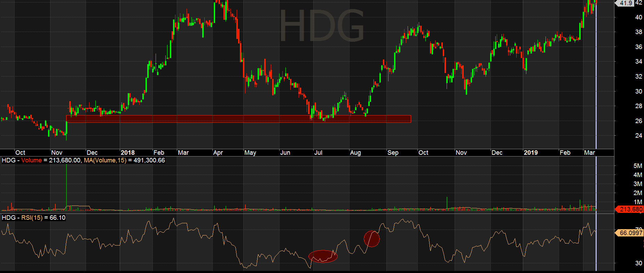
Task: Click the Jul label on time axis
Action: (x=318, y=153)
